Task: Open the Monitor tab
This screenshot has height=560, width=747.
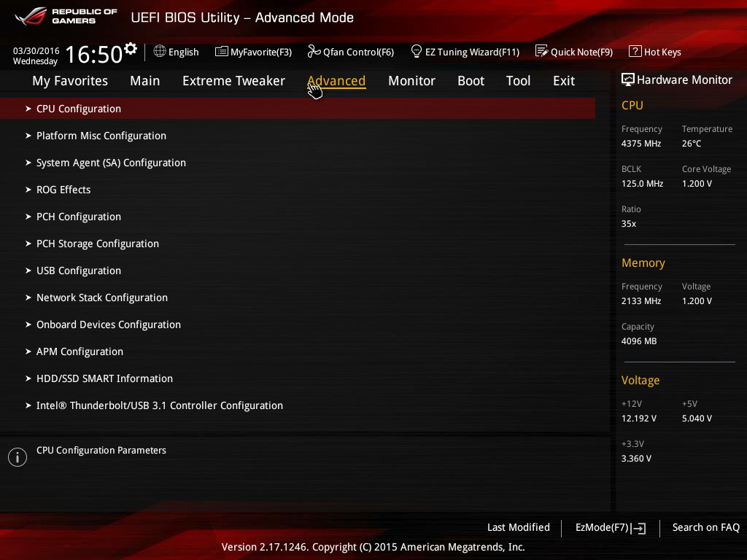Action: click(x=411, y=81)
